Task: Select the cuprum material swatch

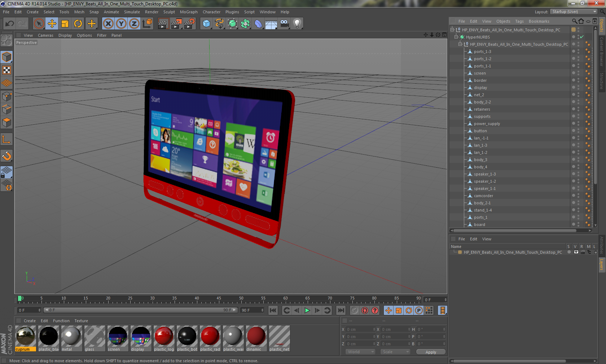Action: click(26, 338)
